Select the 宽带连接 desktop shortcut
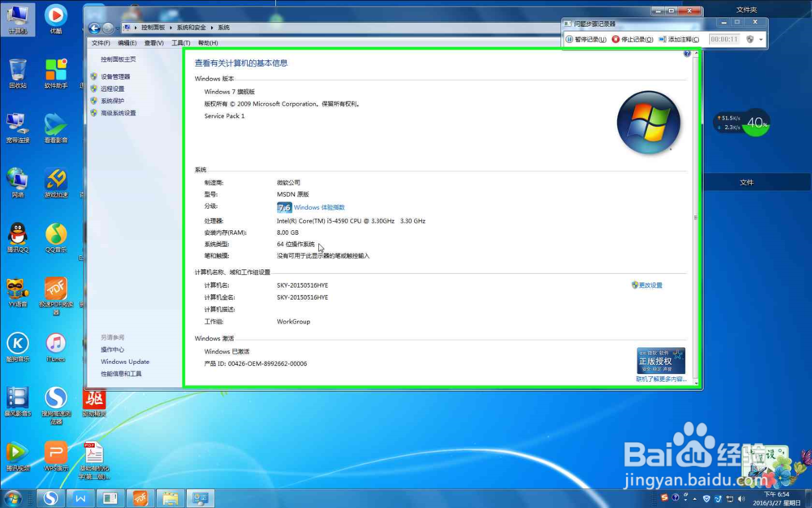The height and width of the screenshot is (508, 812). tap(18, 128)
